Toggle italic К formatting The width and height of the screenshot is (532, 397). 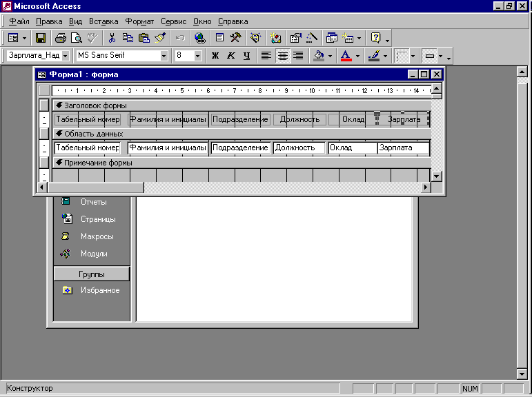pyautogui.click(x=231, y=56)
